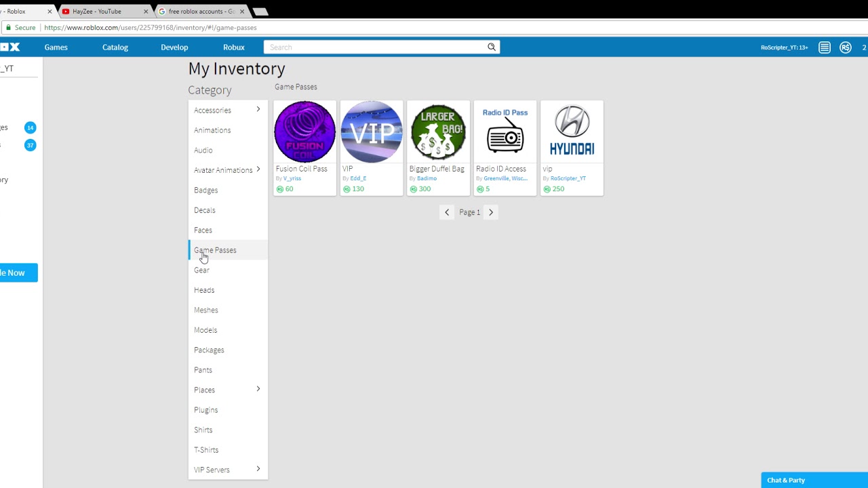The width and height of the screenshot is (868, 488).
Task: Close the HayZee YouTube tab
Action: (146, 12)
